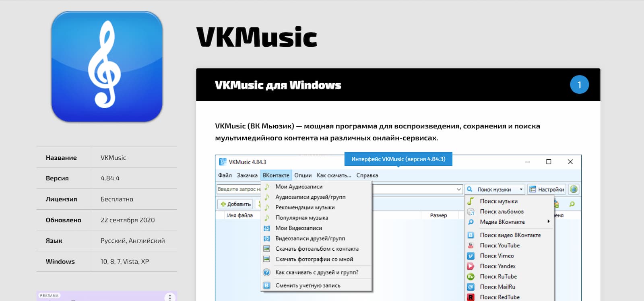The width and height of the screenshot is (644, 301).
Task: Click the Русский, Английский language value
Action: pos(133,241)
